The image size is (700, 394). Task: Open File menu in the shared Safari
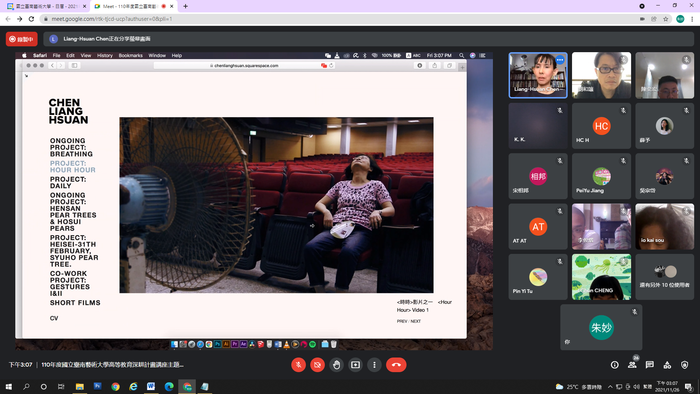[56, 55]
